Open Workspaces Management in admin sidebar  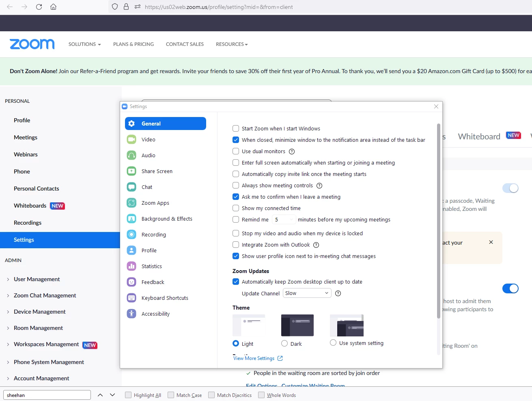tap(46, 344)
